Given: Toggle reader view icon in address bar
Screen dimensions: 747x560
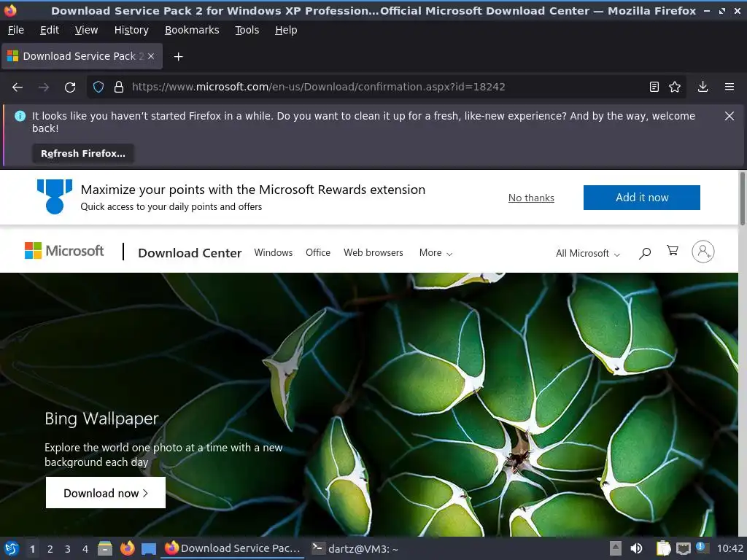Looking at the screenshot, I should point(654,87).
